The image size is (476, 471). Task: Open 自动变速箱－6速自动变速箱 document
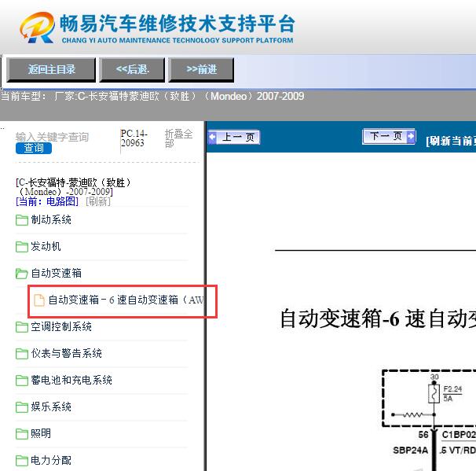pos(126,300)
